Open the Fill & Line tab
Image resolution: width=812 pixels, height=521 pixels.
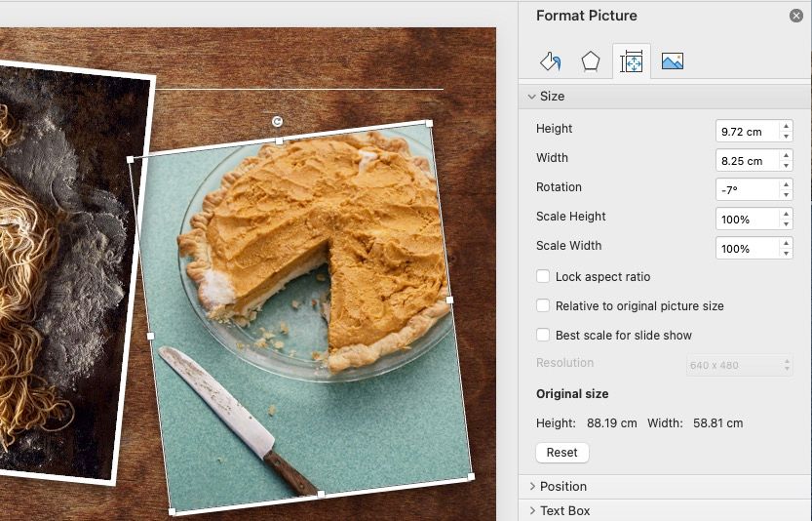(x=550, y=61)
